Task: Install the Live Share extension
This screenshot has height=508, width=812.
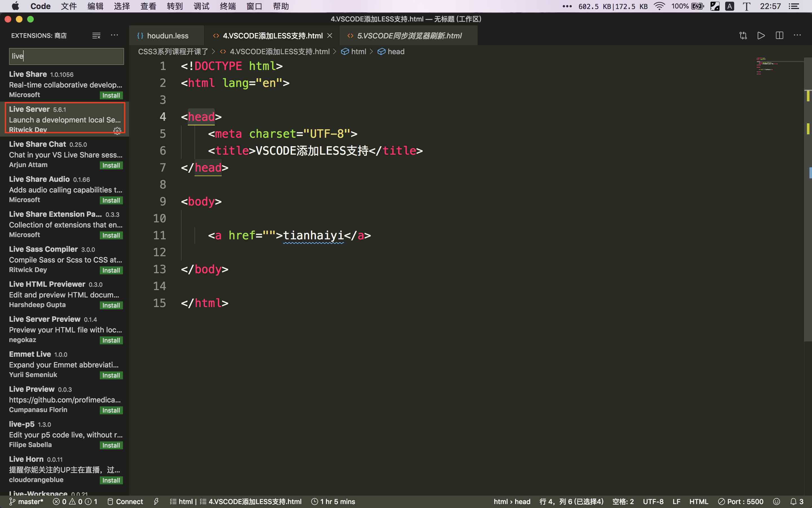Action: point(111,95)
